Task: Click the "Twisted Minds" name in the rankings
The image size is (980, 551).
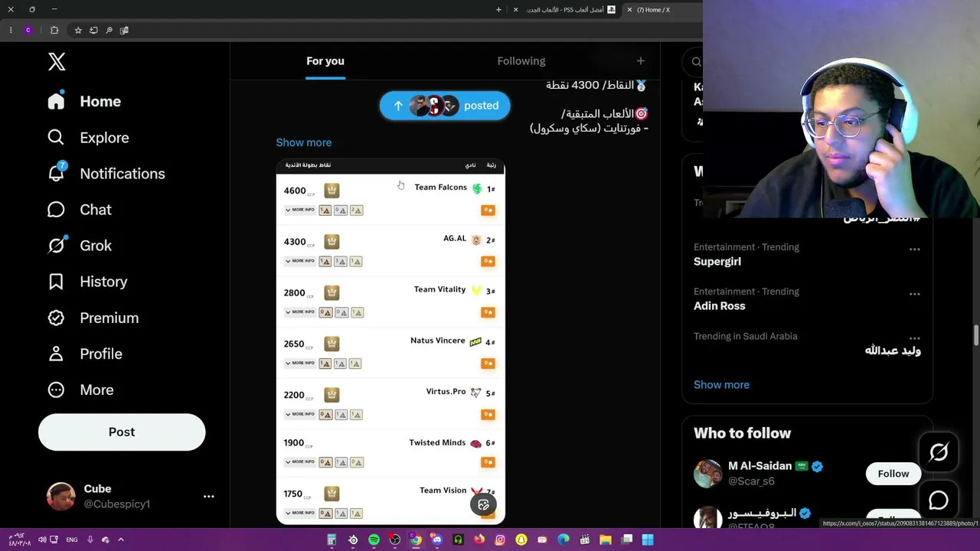Action: (437, 442)
